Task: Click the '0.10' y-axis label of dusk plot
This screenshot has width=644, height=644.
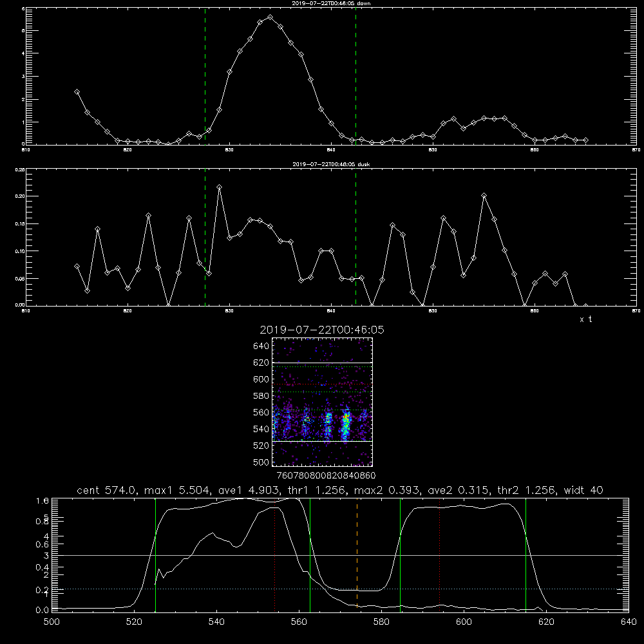Action: (x=20, y=251)
